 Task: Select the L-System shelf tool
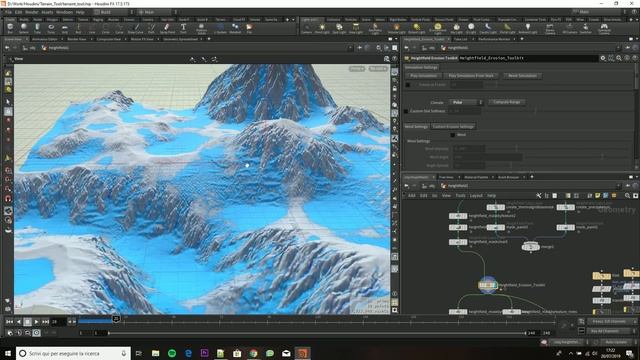click(x=220, y=28)
